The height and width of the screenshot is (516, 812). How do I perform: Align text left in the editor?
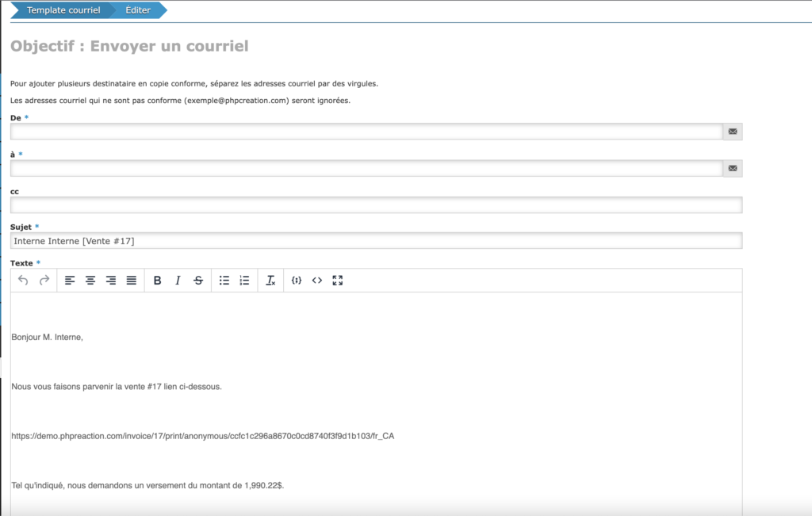coord(70,281)
